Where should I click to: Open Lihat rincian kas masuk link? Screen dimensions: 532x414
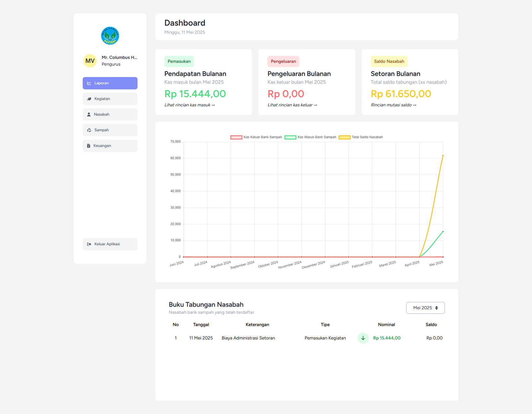190,105
